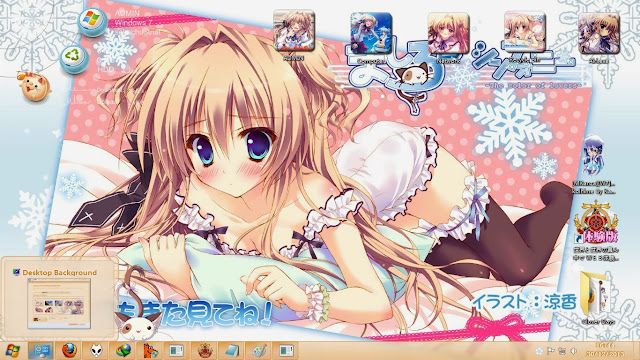Open desktop icon of close-up blonde girl portrait
This screenshot has height=360, width=640.
tap(448, 33)
